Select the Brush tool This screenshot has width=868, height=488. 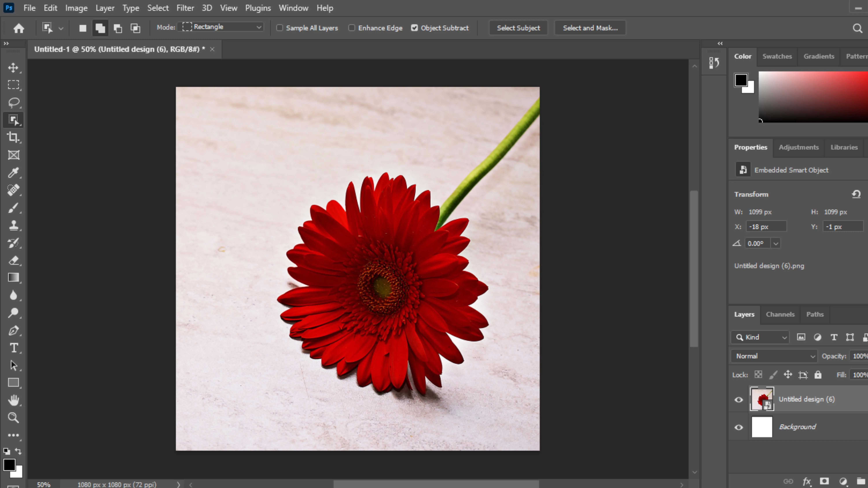pyautogui.click(x=13, y=208)
